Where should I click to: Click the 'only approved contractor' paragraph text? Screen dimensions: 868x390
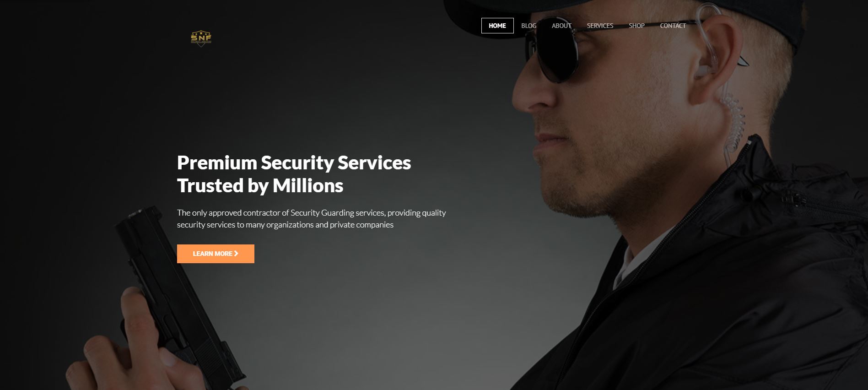pyautogui.click(x=311, y=212)
